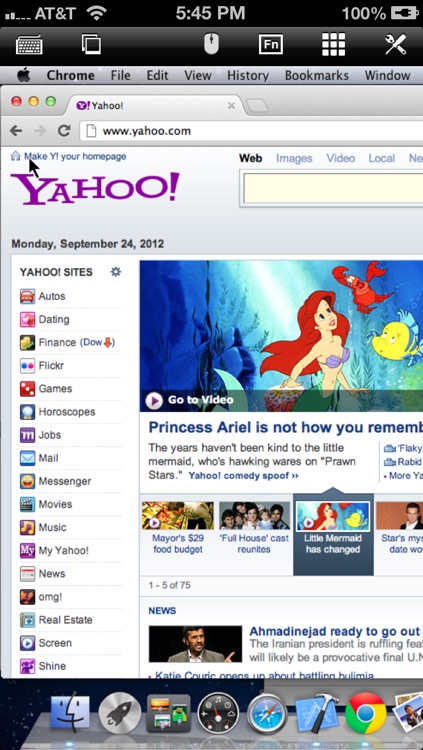Open the History menu
This screenshot has width=423, height=750.
point(247,76)
